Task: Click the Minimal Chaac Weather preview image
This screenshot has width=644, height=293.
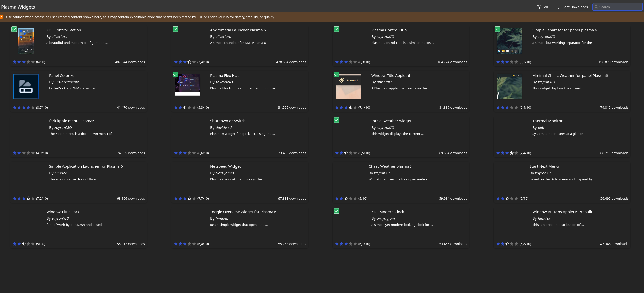Action: tap(509, 86)
